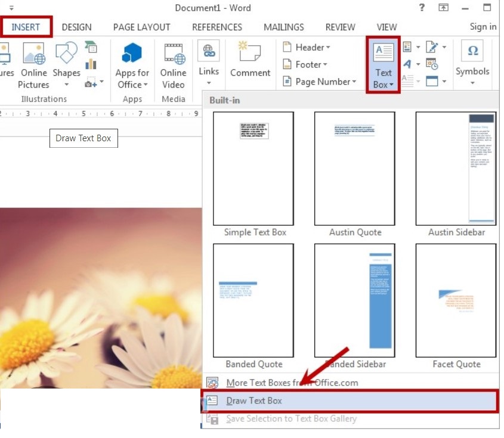Switch to the Design tab
504x438 pixels.
76,27
